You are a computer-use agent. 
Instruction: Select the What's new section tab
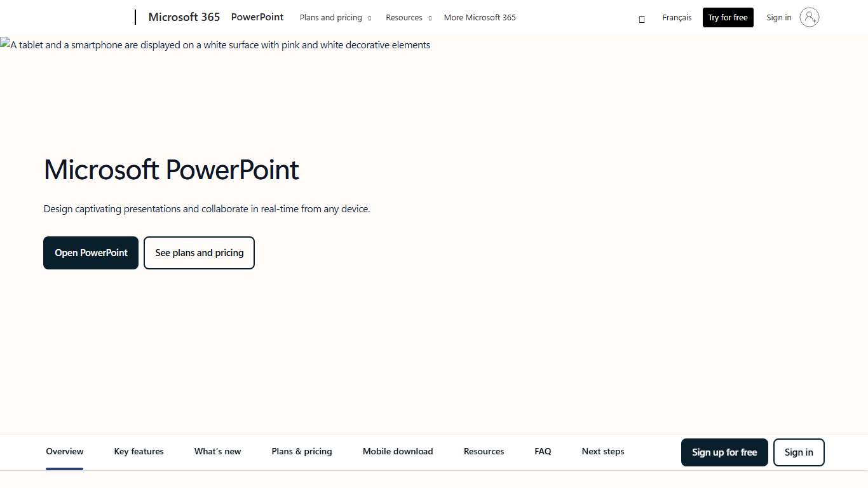(217, 451)
